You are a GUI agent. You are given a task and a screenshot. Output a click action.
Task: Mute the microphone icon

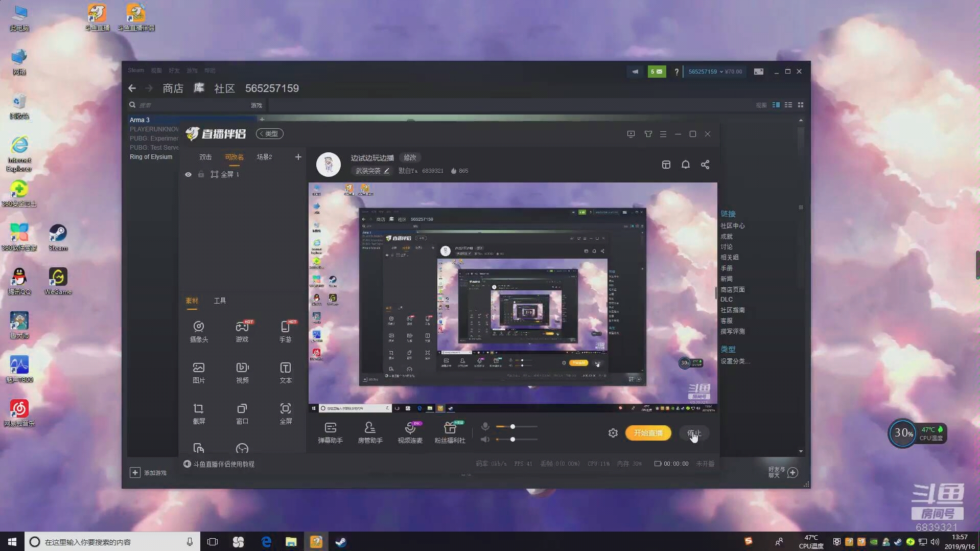tap(485, 426)
